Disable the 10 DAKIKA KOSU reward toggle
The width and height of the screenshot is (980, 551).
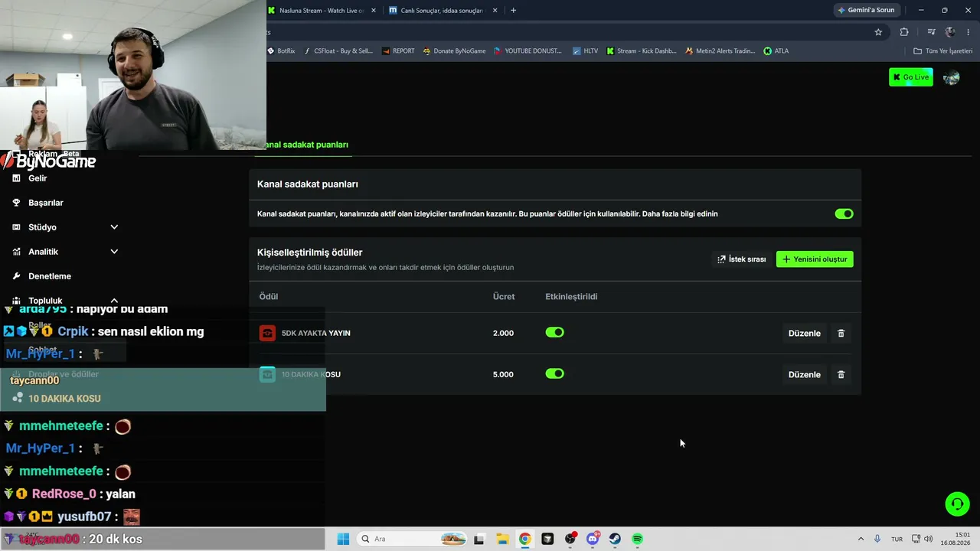coord(554,373)
